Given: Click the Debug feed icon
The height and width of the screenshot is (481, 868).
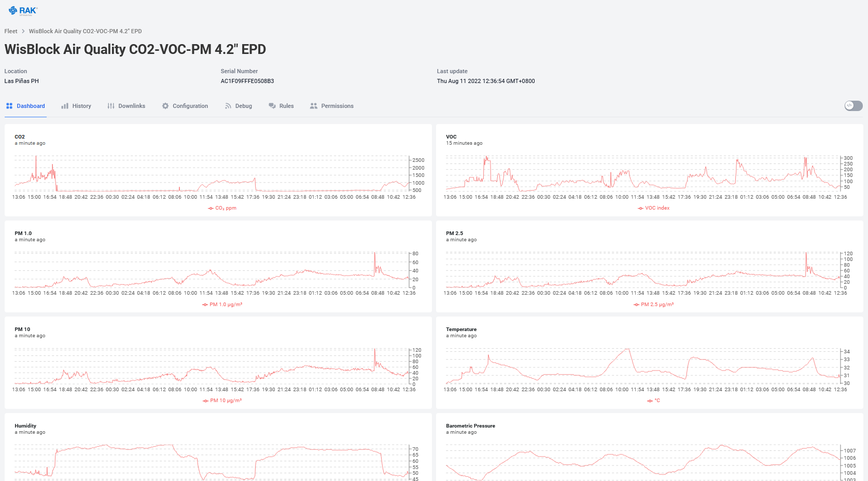Looking at the screenshot, I should coord(228,106).
